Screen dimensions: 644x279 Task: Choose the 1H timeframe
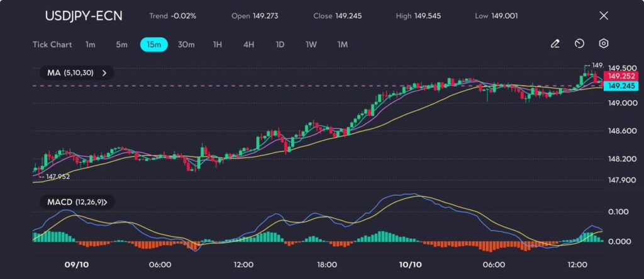[x=218, y=45]
